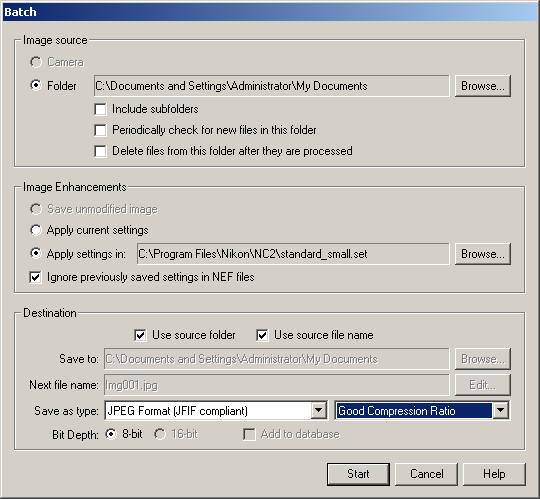Click the standard_small.set settings path field
540x499 pixels.
point(293,254)
